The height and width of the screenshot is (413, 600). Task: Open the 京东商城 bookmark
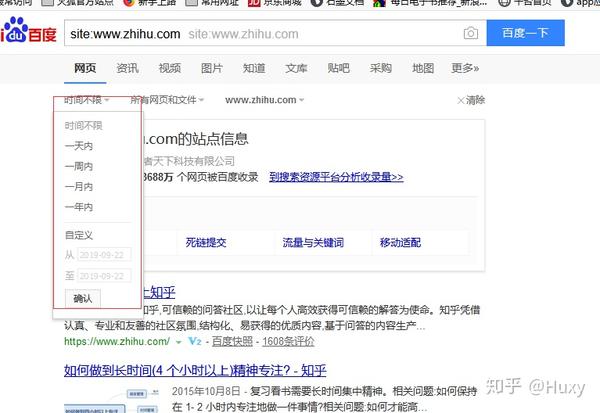(x=275, y=3)
